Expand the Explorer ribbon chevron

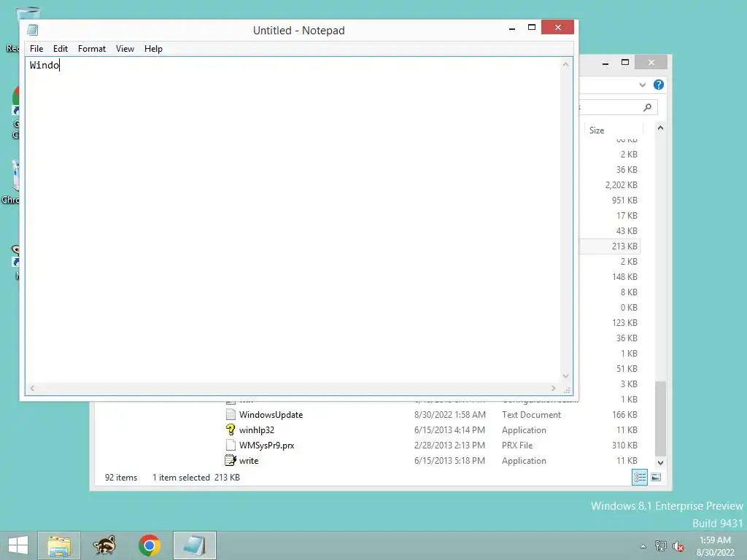pos(642,85)
